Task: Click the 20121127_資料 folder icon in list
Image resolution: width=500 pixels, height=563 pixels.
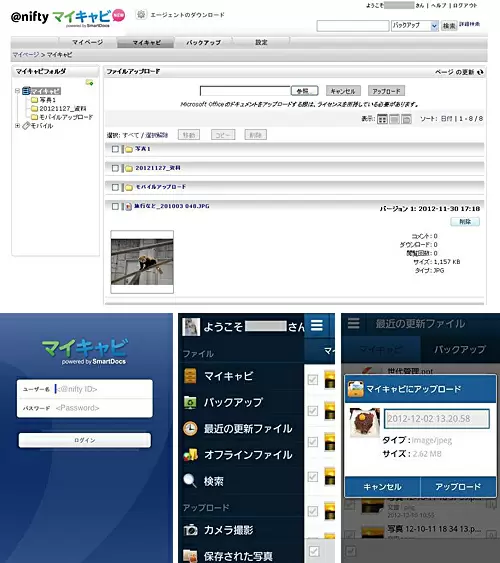Action: 129,168
